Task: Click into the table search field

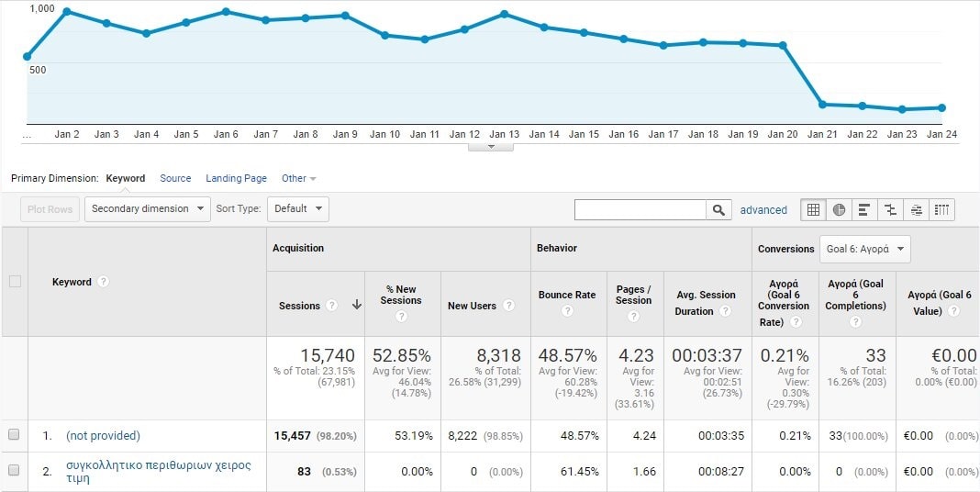Action: coord(640,209)
